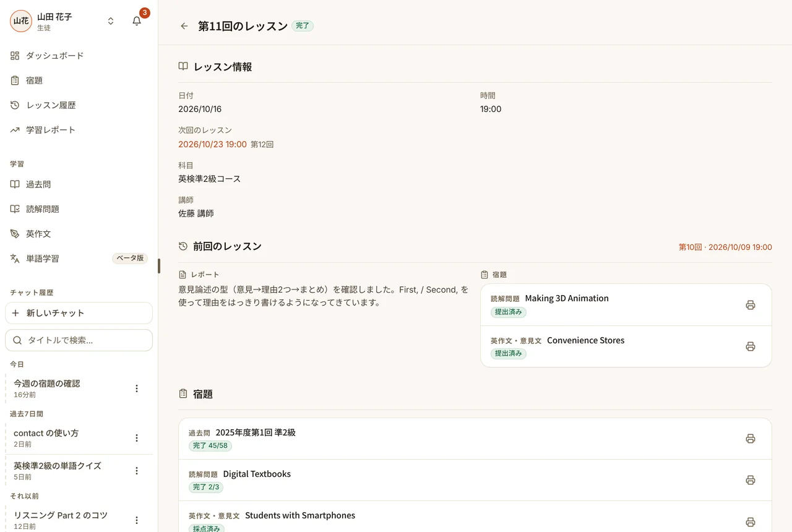Print the 2025年度第1回 準2級 past exam
792x532 pixels.
(x=751, y=439)
